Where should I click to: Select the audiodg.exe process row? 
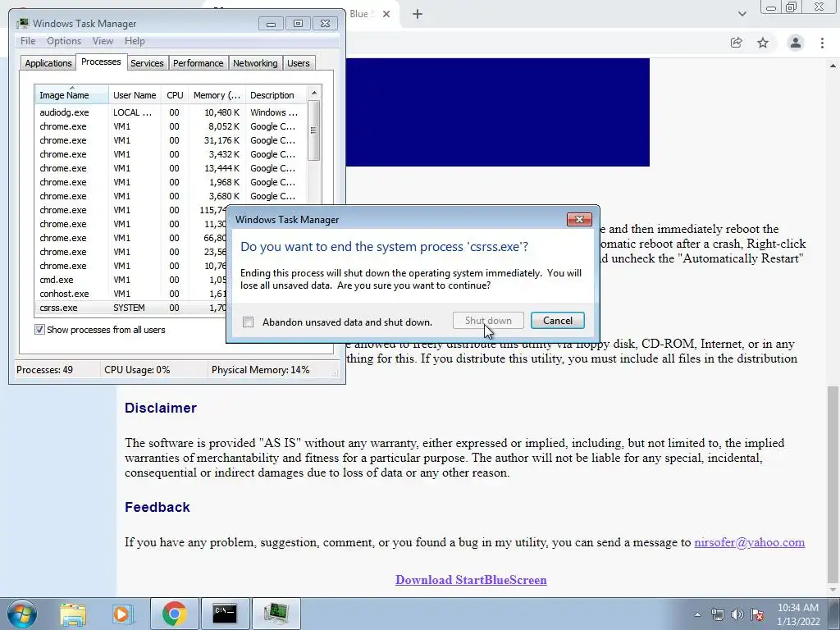point(171,112)
